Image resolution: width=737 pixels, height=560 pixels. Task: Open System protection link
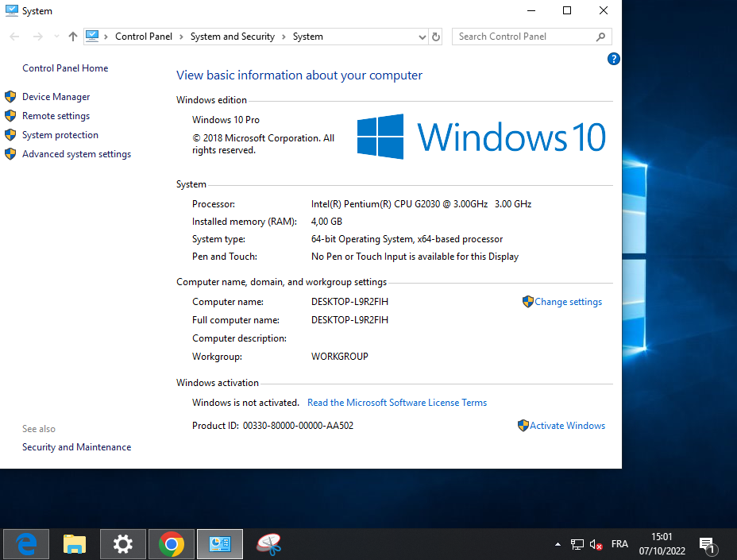tap(60, 135)
